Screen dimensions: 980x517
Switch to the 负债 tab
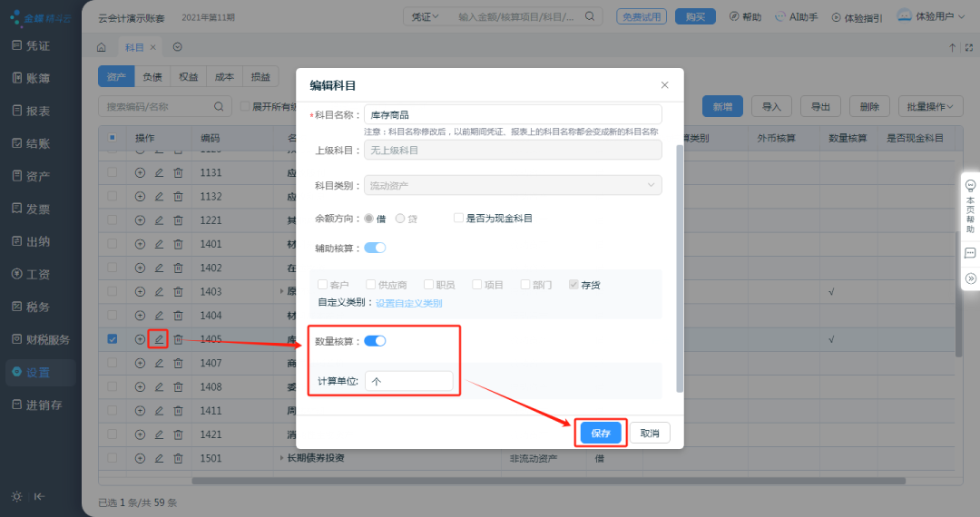point(152,77)
